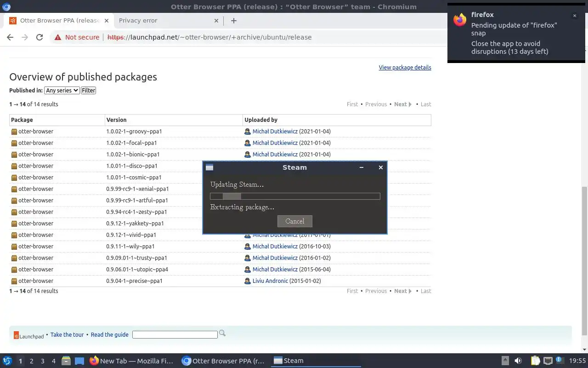The width and height of the screenshot is (588, 368).
Task: Click the Filter button
Action: coord(88,90)
